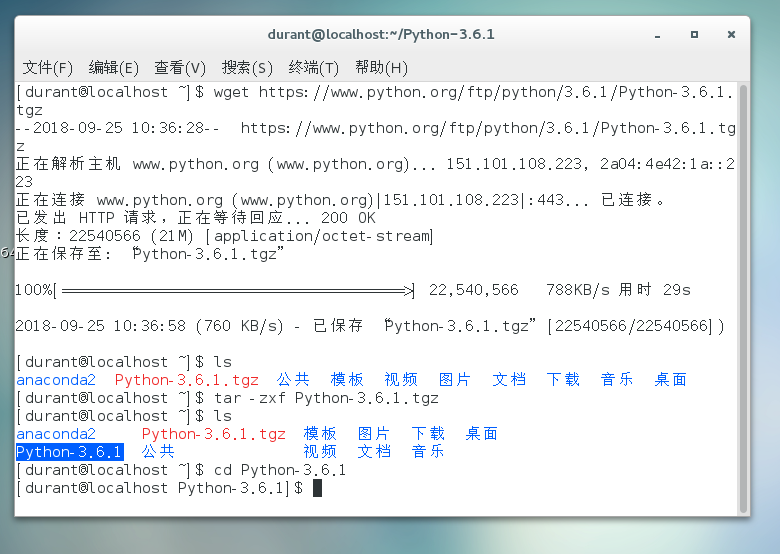This screenshot has width=780, height=554.
Task: Click '已连接。' connection status text
Action: [633, 200]
